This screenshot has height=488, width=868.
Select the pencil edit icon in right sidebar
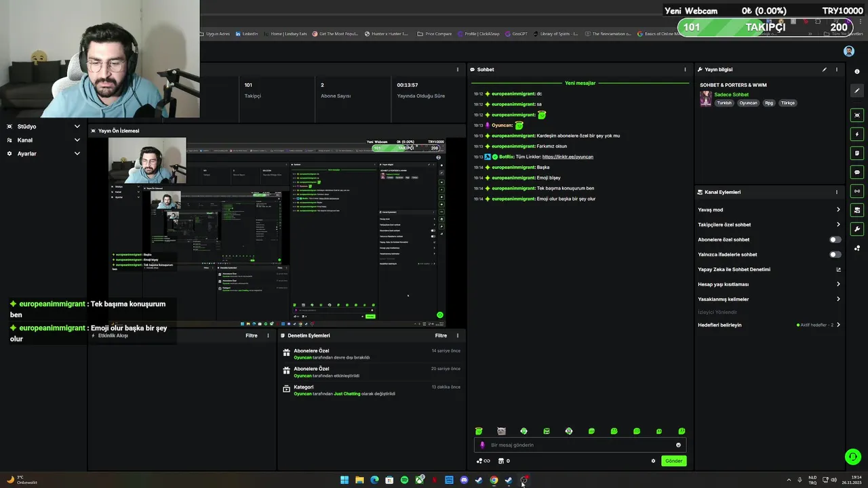857,90
